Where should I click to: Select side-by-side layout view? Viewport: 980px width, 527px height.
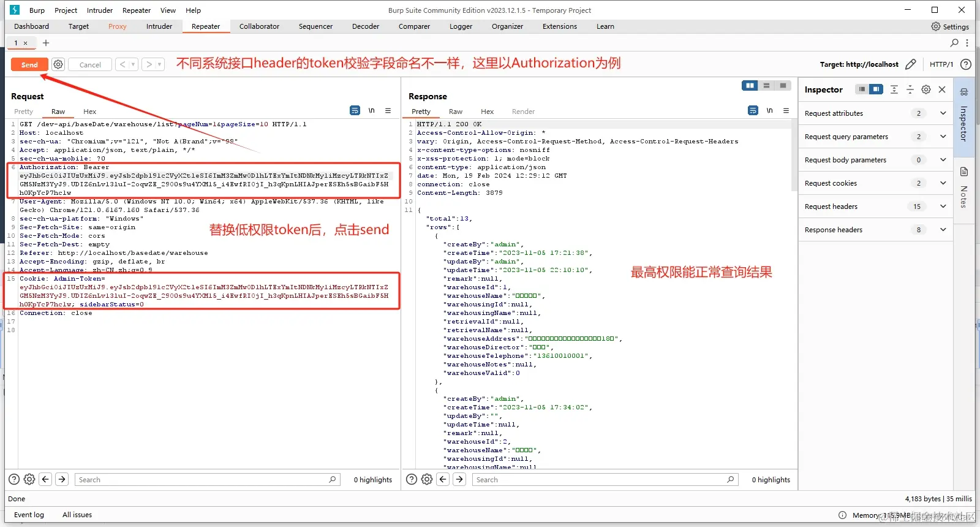(750, 86)
